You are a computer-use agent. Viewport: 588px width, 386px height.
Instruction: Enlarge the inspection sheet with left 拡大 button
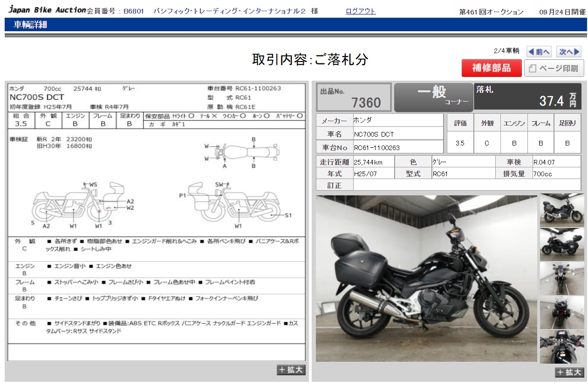click(x=291, y=370)
